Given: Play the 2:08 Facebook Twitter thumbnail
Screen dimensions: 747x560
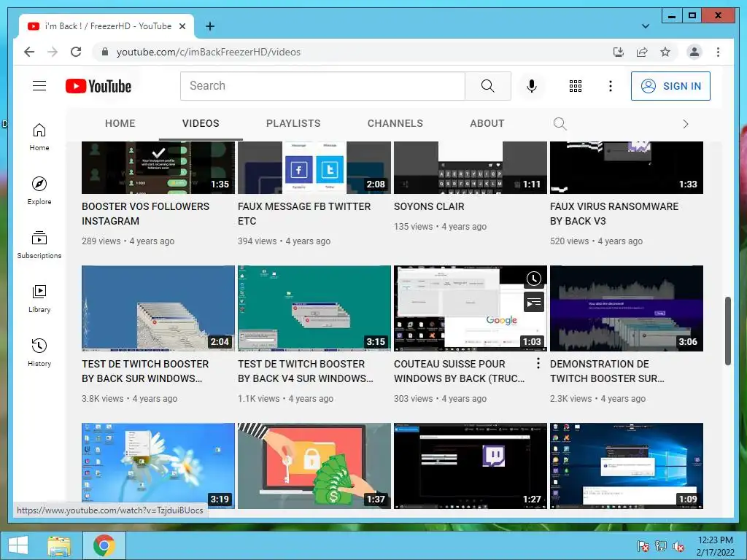Looking at the screenshot, I should 314,168.
